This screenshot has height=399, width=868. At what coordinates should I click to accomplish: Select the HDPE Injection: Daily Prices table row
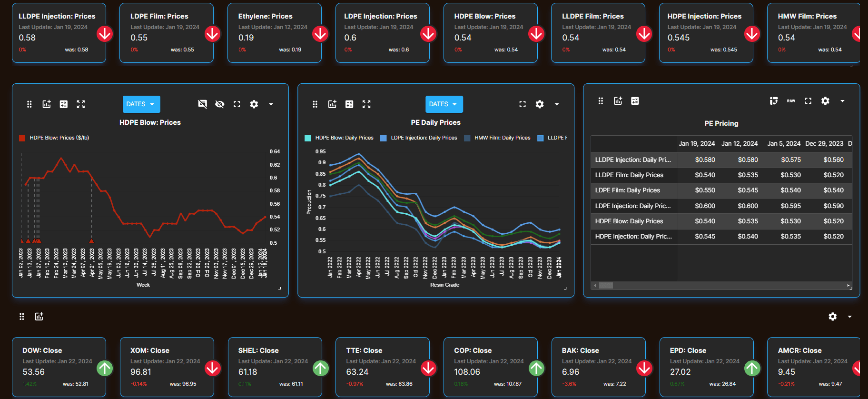[721, 237]
